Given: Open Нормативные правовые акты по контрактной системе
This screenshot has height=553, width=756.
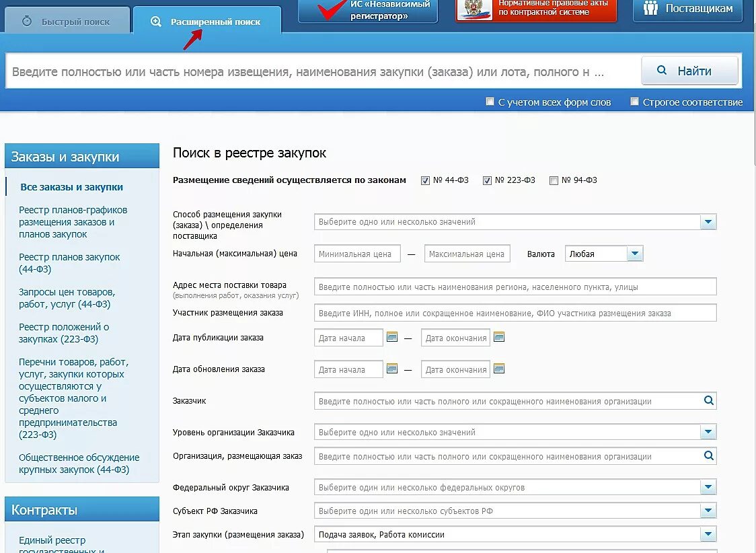Looking at the screenshot, I should (536, 9).
